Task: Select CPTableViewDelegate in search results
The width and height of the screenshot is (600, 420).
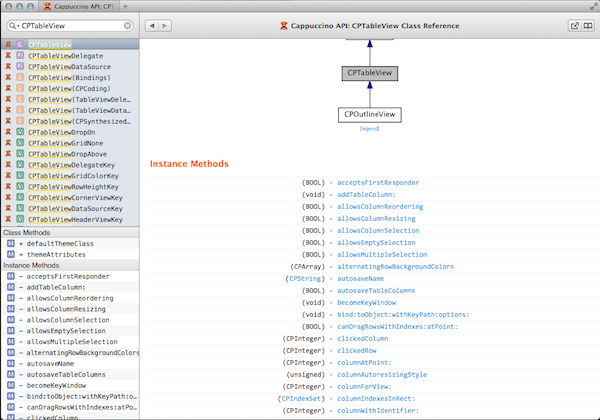Action: [x=65, y=56]
